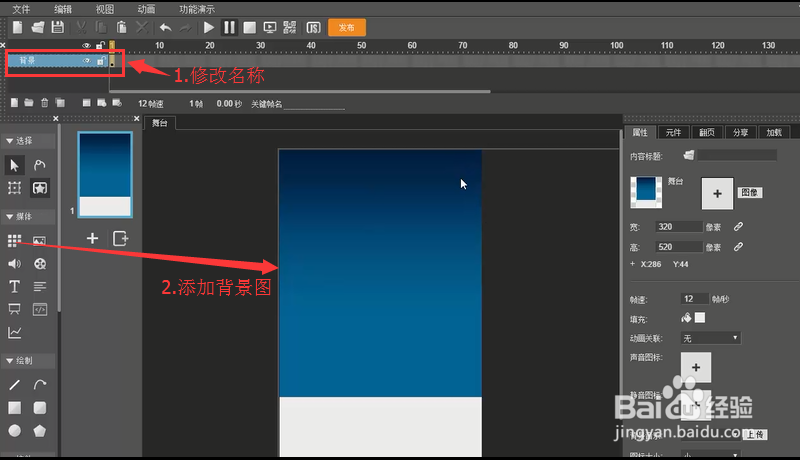Delete with the toolbar X icon
Viewport: 800px width, 460px height.
click(x=142, y=28)
